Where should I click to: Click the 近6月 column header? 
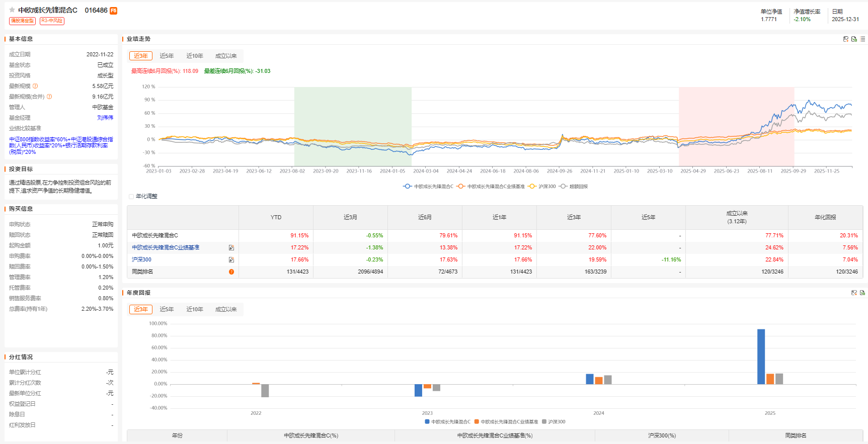click(425, 217)
